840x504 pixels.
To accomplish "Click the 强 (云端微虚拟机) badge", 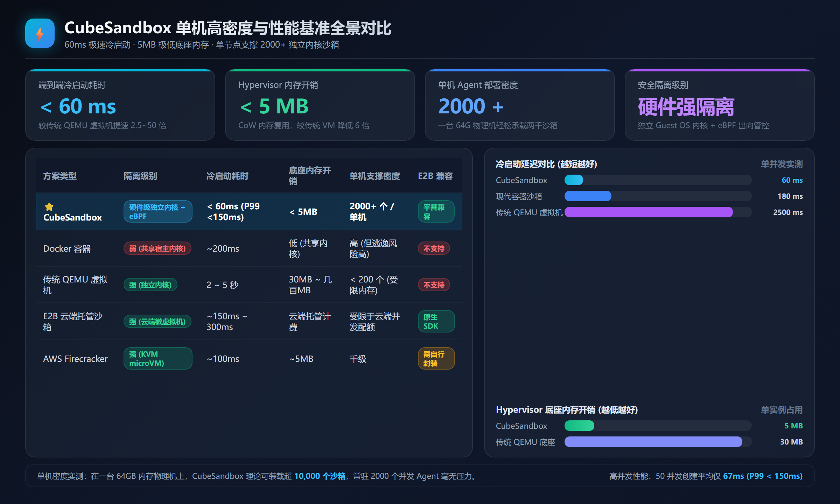I will tap(157, 322).
